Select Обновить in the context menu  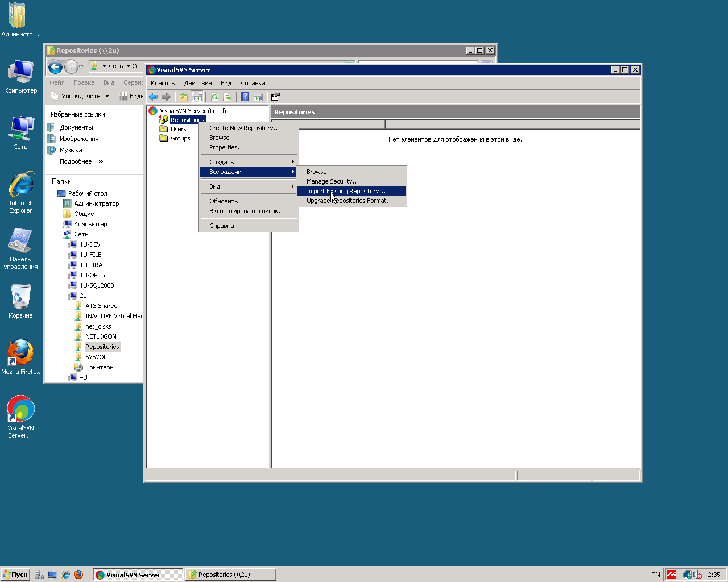(249, 201)
